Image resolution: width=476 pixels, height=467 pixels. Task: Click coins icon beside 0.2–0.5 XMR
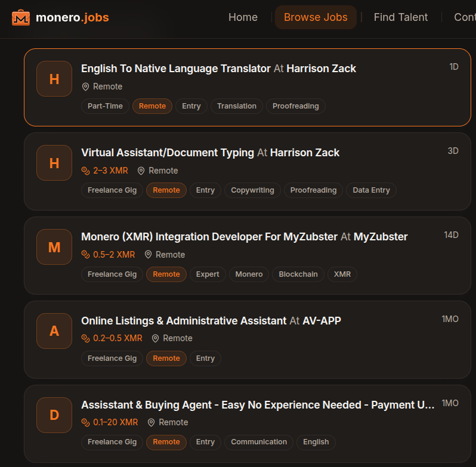pyautogui.click(x=86, y=338)
